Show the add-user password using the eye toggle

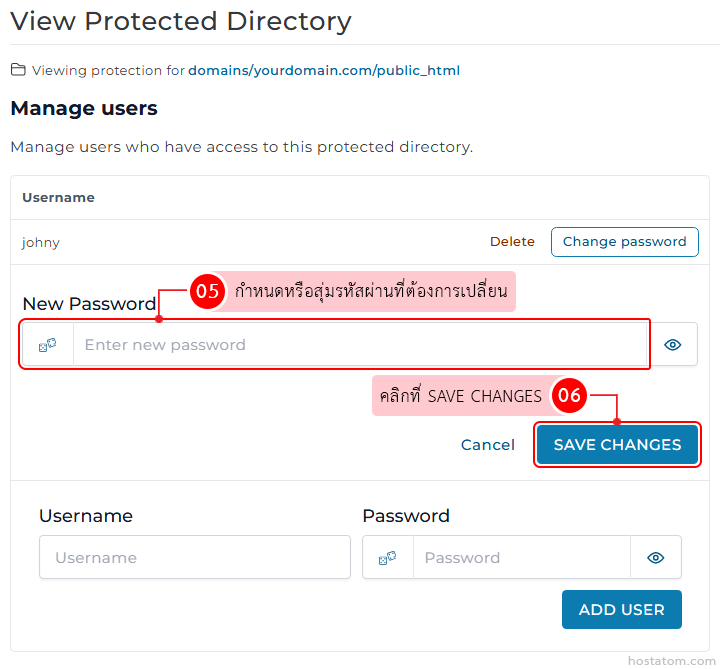pos(656,558)
